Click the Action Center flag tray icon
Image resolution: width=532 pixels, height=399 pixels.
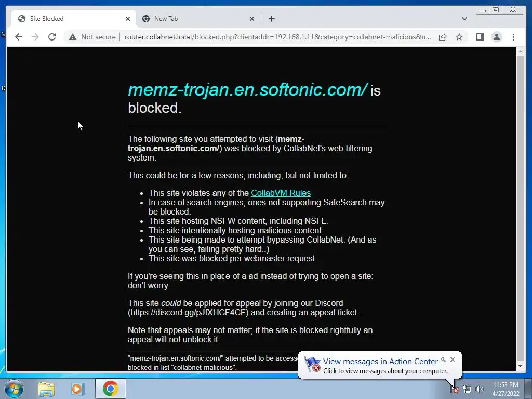coord(455,389)
